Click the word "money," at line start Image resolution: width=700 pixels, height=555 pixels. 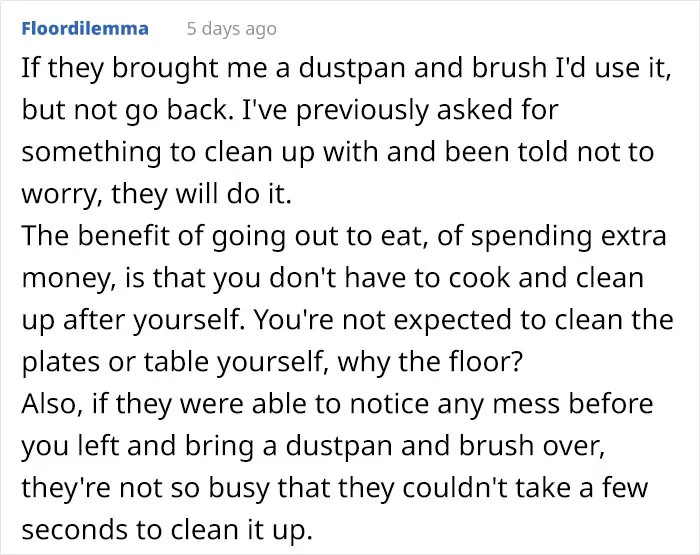[x=66, y=278]
